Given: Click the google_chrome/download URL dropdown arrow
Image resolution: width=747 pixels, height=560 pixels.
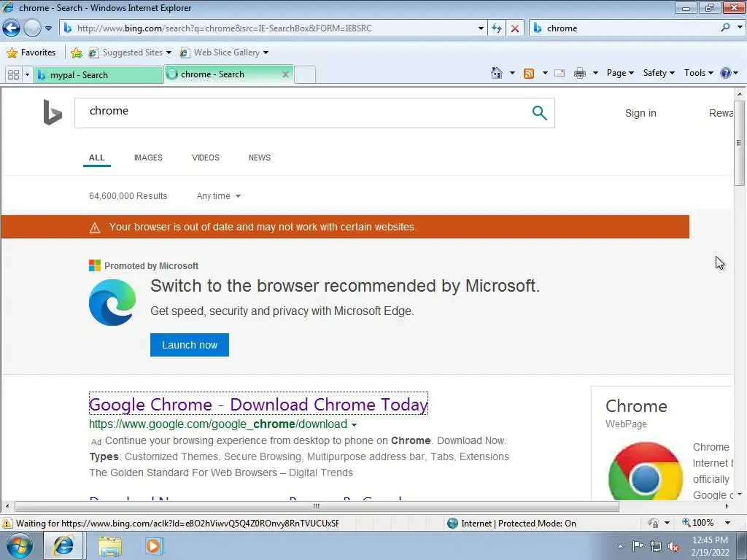Looking at the screenshot, I should tap(354, 425).
